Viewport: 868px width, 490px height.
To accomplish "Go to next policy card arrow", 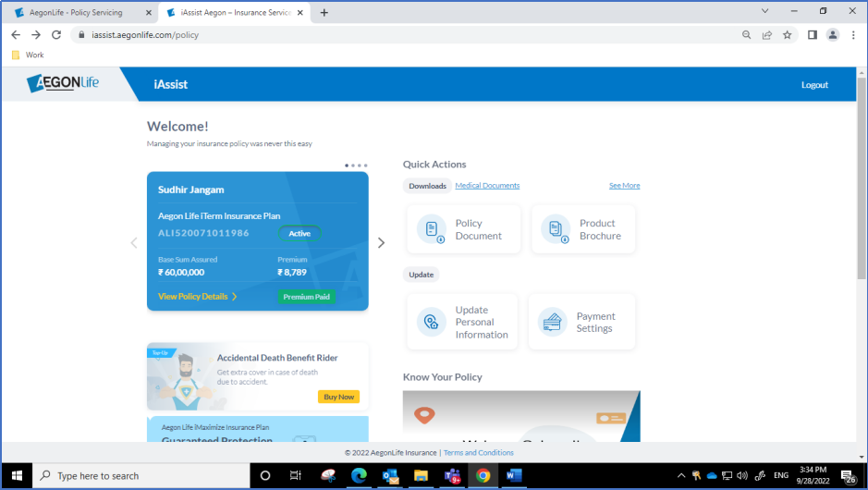I will [x=381, y=243].
